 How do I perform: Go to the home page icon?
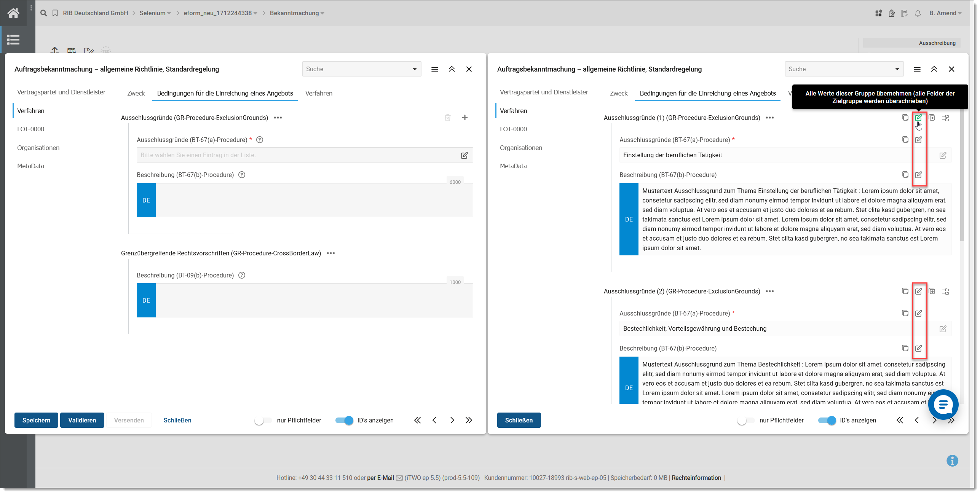13,13
